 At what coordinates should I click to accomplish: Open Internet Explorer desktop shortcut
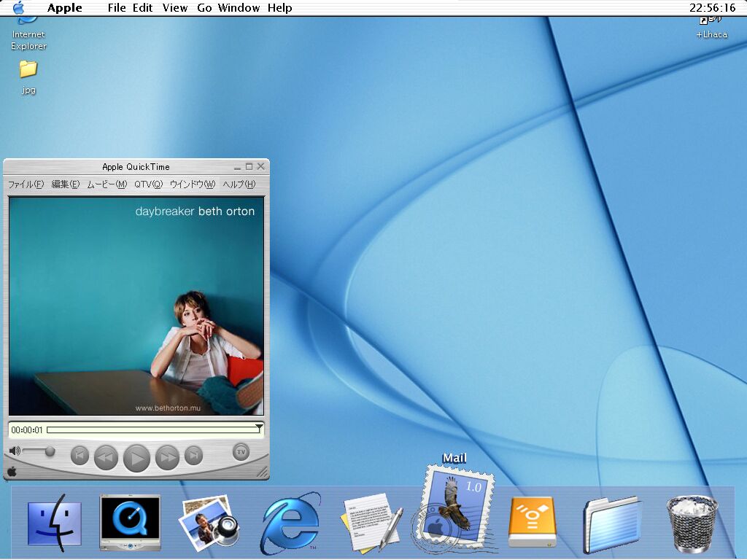28,34
